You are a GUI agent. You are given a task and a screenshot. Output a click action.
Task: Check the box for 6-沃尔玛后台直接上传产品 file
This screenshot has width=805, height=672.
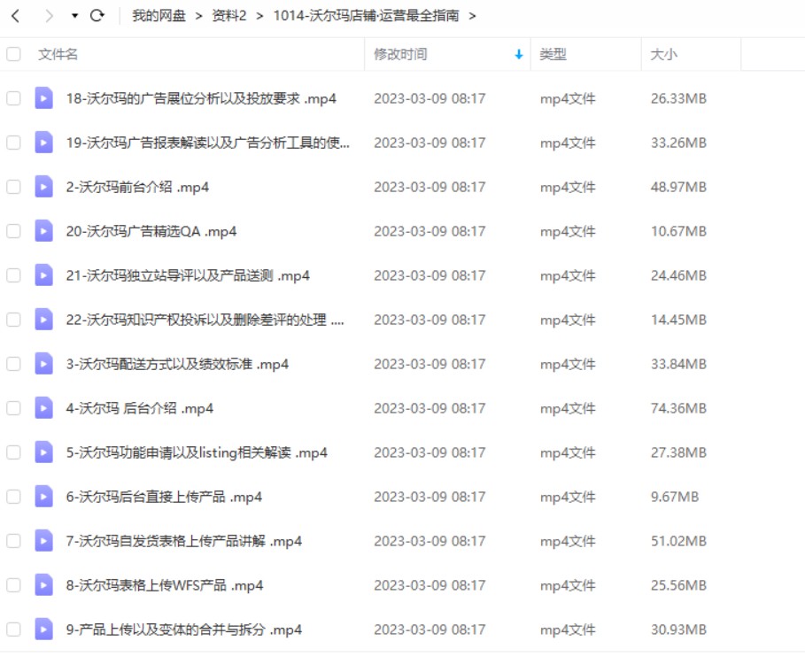click(x=13, y=497)
